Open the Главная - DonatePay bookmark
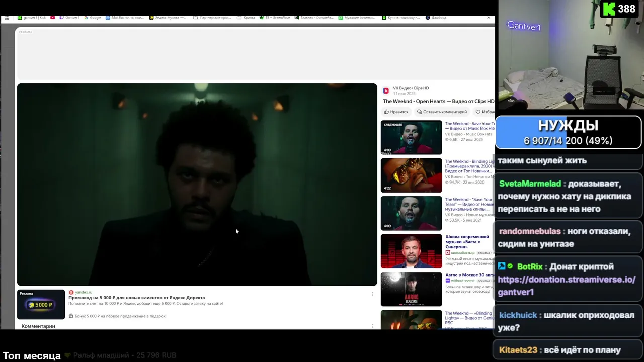 click(x=314, y=18)
